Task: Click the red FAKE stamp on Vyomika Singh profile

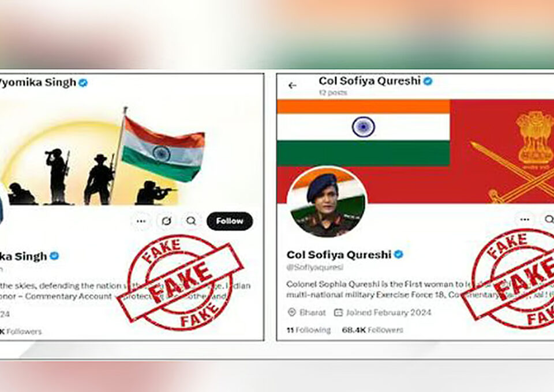Action: (x=181, y=282)
